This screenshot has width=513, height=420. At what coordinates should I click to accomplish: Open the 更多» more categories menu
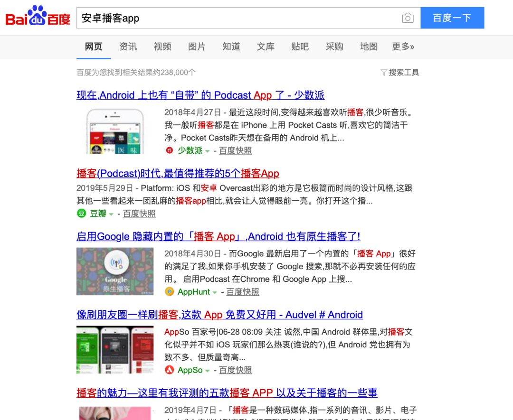pos(403,47)
